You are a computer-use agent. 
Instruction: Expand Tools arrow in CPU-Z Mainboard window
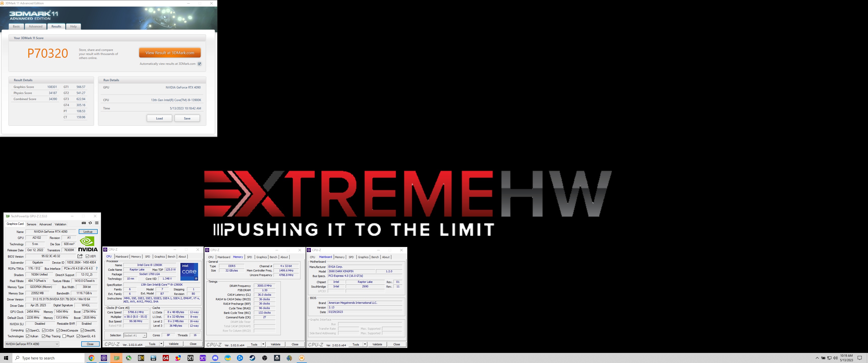[365, 344]
